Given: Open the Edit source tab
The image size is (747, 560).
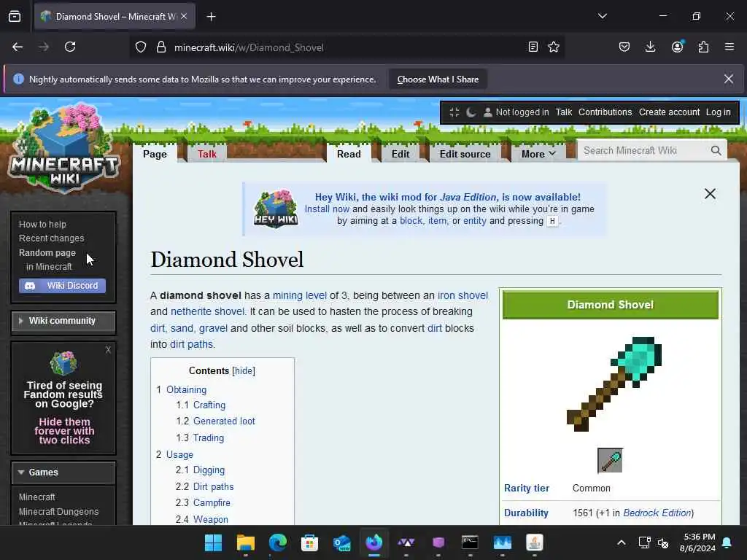Looking at the screenshot, I should (465, 154).
